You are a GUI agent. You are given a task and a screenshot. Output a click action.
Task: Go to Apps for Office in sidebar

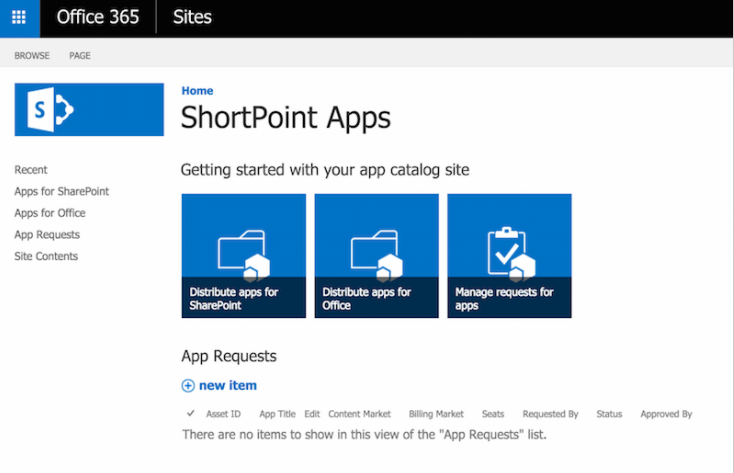[50, 213]
